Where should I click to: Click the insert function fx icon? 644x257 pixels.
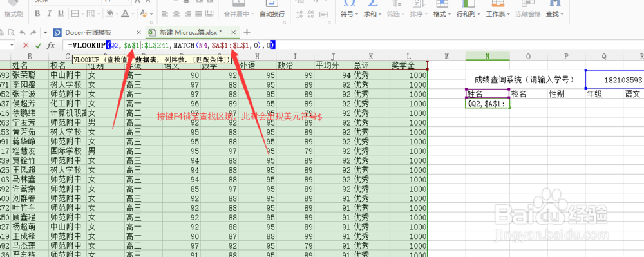click(50, 45)
